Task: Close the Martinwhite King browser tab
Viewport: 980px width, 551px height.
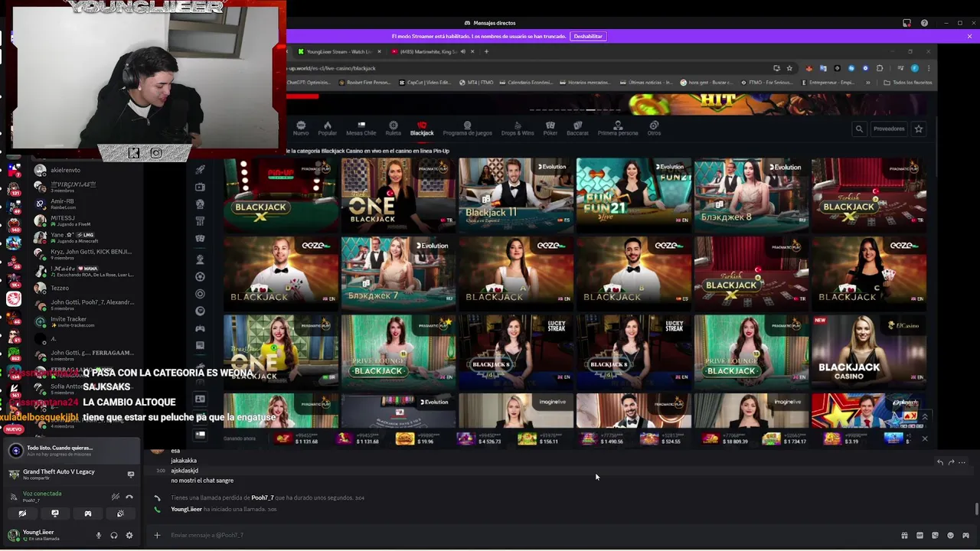Action: tap(472, 51)
